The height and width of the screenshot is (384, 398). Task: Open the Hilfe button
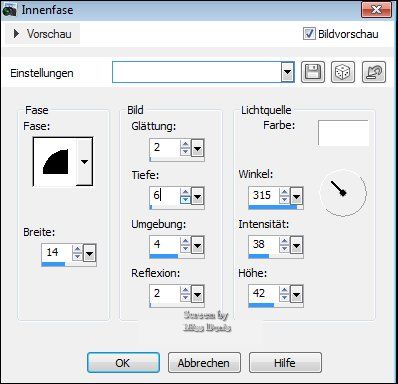pyautogui.click(x=285, y=363)
